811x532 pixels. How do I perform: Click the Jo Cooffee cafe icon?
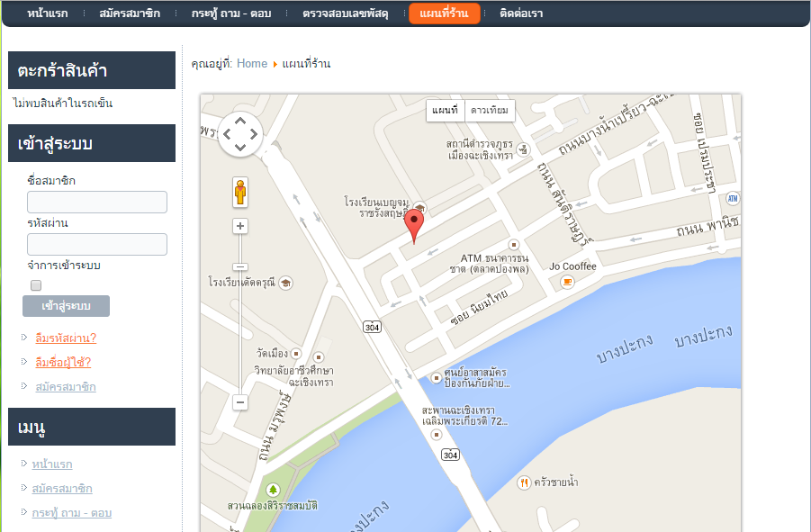point(567,282)
